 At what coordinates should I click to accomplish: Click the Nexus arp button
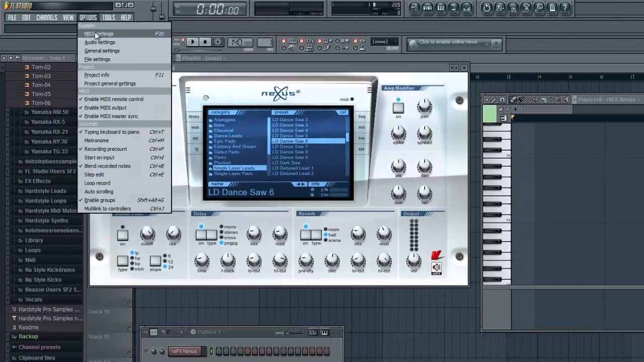coord(195,138)
